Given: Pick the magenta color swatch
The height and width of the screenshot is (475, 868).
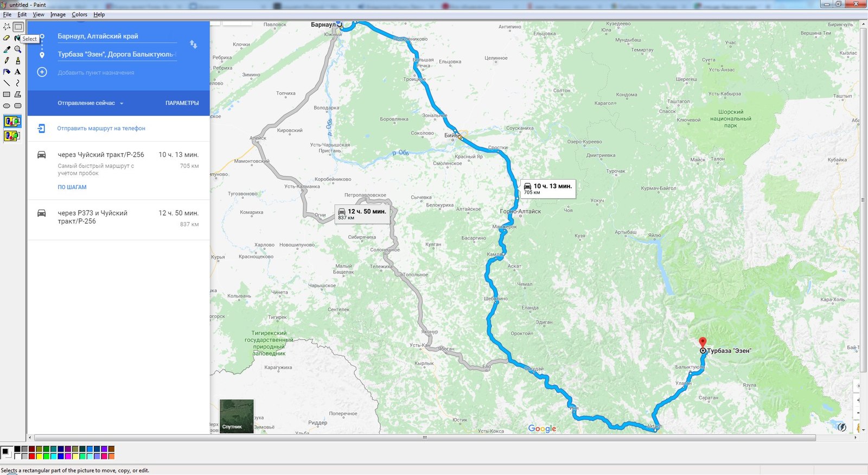Looking at the screenshot, I should pos(68,456).
